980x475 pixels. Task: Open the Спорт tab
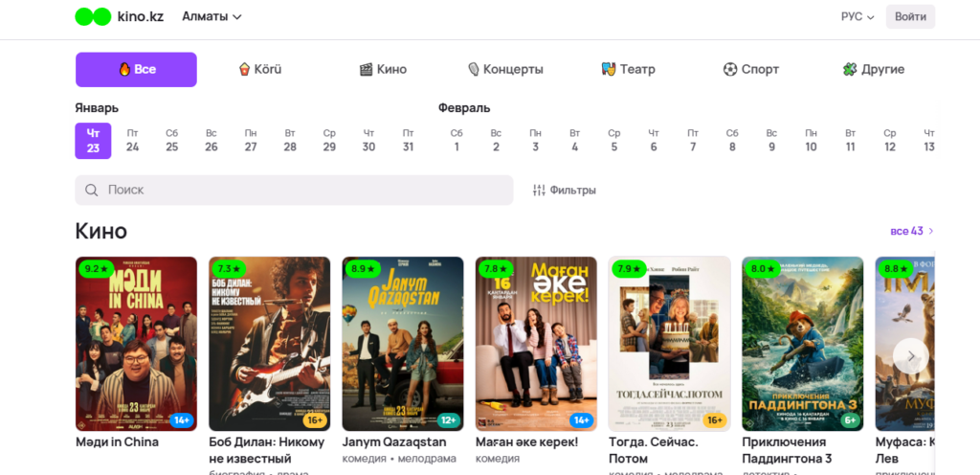click(x=750, y=69)
